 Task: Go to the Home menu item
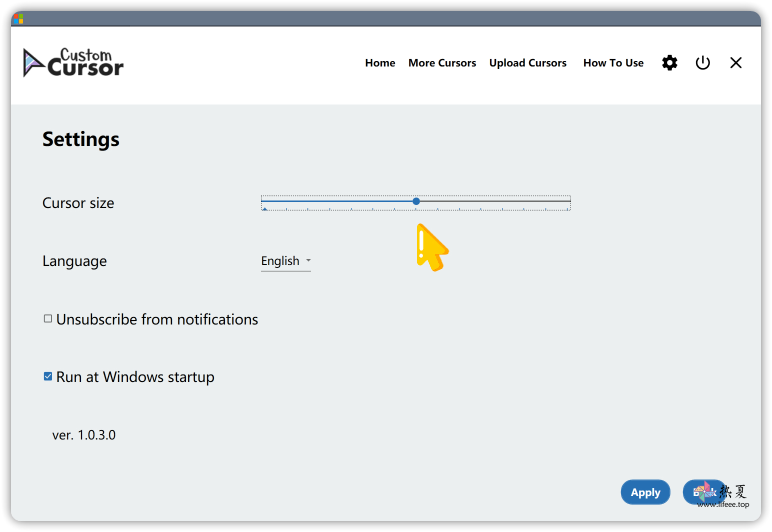click(x=380, y=63)
